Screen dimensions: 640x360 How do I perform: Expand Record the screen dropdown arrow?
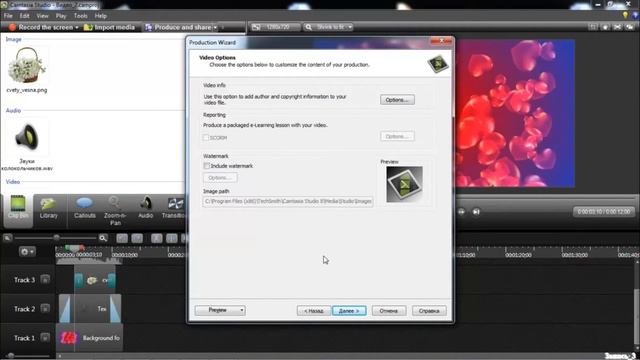coord(77,27)
